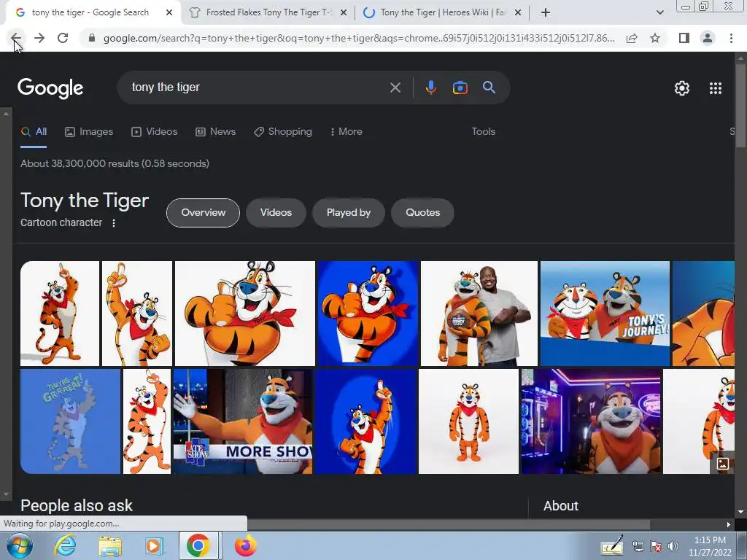Select the Played by chip
This screenshot has height=560, width=747.
pos(348,212)
